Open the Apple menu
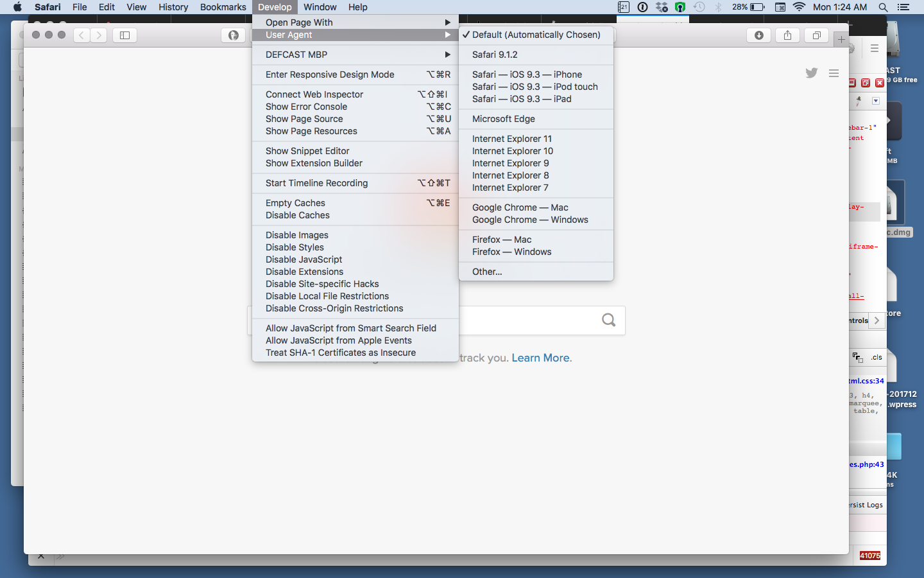 pos(17,7)
